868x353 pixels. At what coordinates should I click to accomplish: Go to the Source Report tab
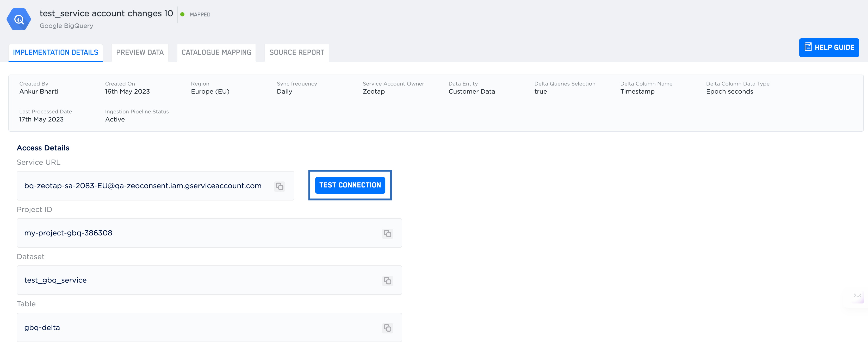tap(296, 53)
